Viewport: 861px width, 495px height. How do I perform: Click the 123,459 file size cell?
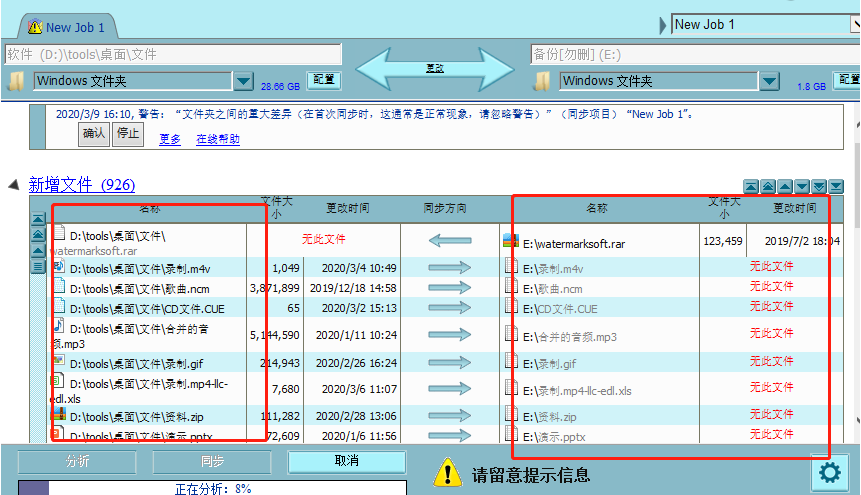[x=723, y=241]
